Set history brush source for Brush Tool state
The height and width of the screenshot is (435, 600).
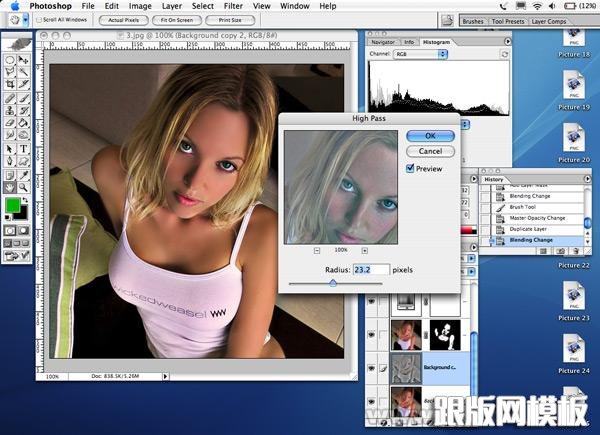coord(485,207)
